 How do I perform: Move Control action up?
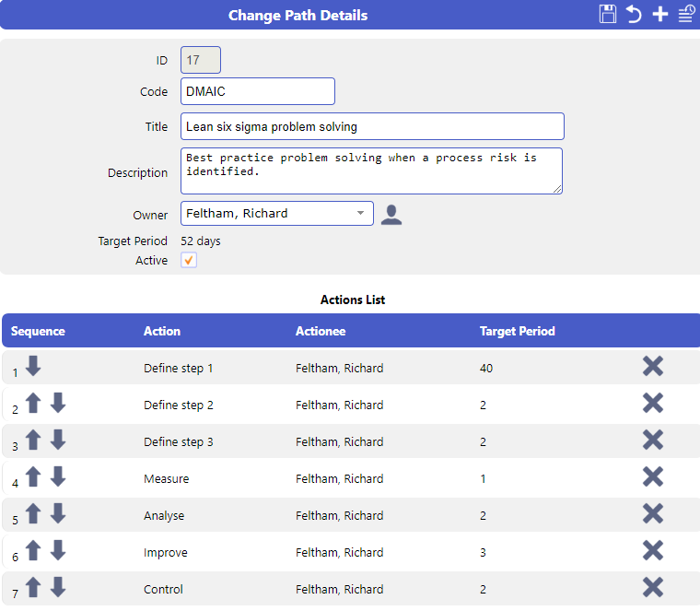(33, 587)
